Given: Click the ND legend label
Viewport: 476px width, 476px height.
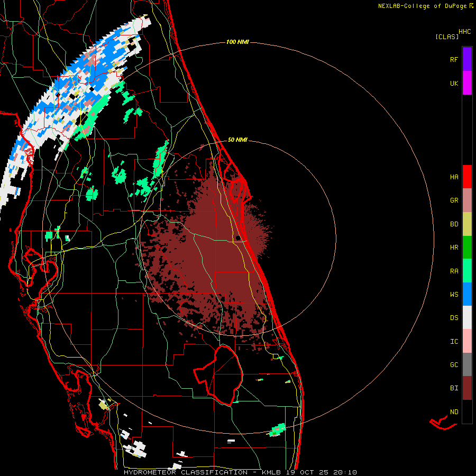Looking at the screenshot, I should pyautogui.click(x=454, y=412).
